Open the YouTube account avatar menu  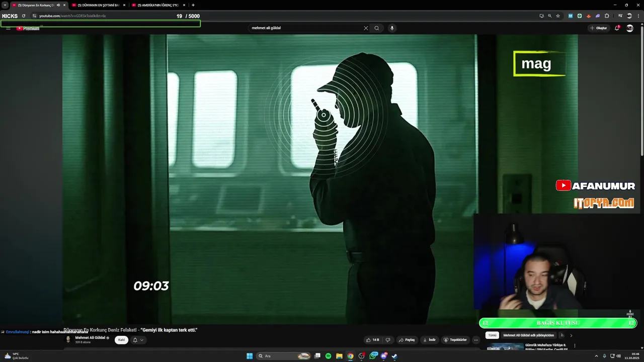click(629, 28)
